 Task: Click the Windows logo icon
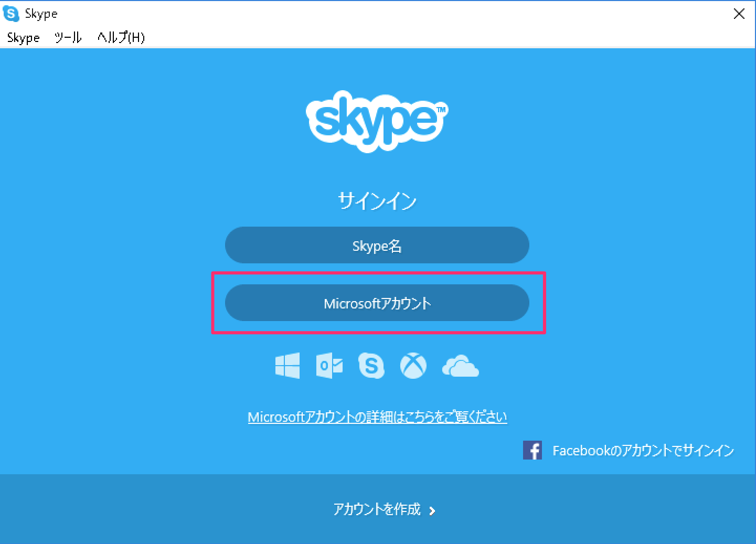pyautogui.click(x=288, y=365)
